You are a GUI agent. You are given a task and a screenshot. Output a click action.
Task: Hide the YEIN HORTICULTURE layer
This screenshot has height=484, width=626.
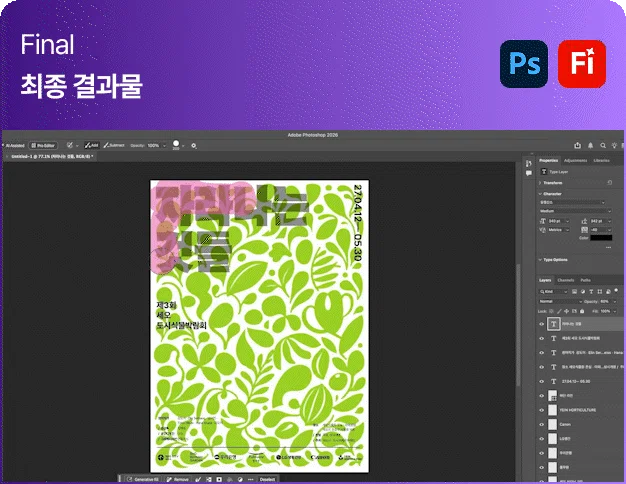pyautogui.click(x=542, y=410)
